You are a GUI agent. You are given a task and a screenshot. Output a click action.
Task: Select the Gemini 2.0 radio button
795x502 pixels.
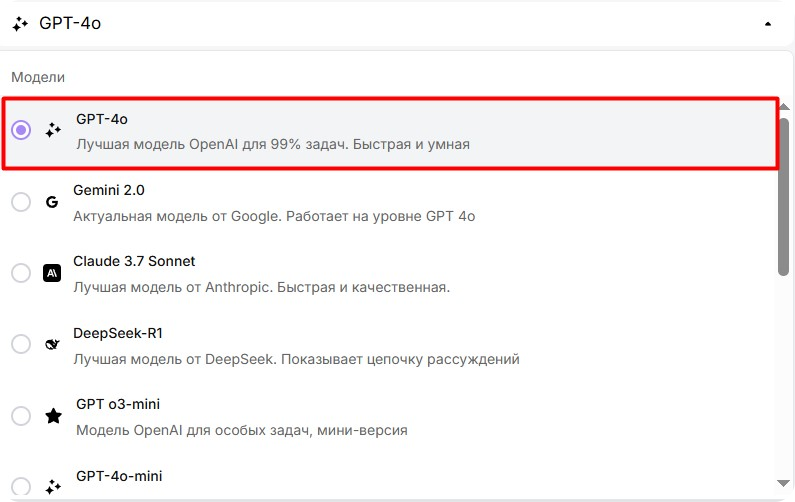21,202
